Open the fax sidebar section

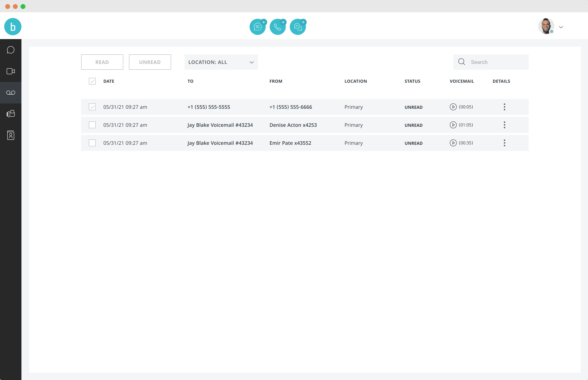point(11,114)
